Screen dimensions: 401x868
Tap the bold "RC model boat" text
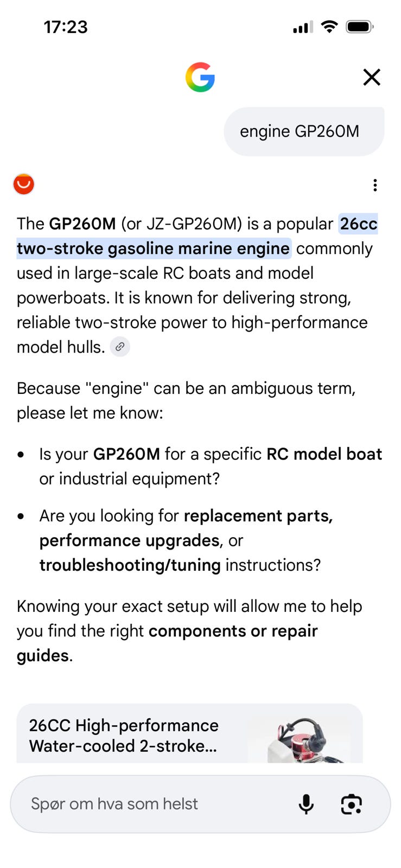click(324, 454)
